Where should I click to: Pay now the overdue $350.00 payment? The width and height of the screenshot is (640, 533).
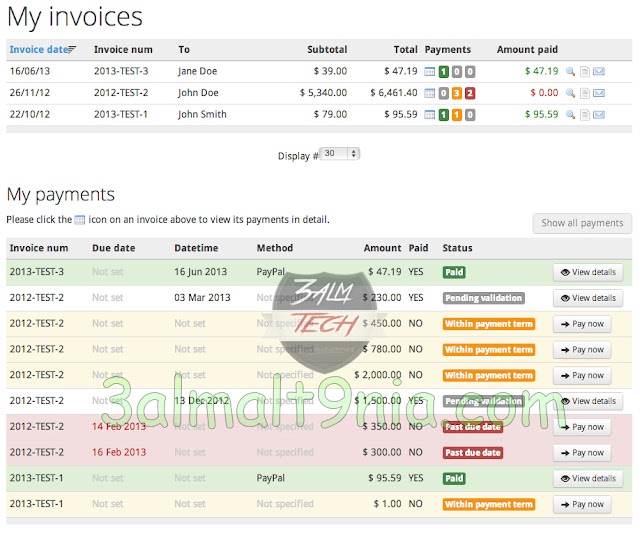point(582,427)
